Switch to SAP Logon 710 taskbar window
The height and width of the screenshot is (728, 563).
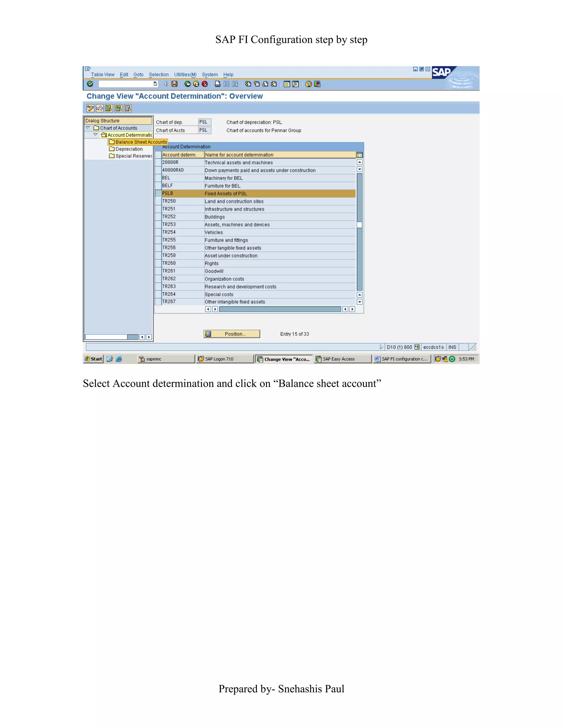click(225, 359)
